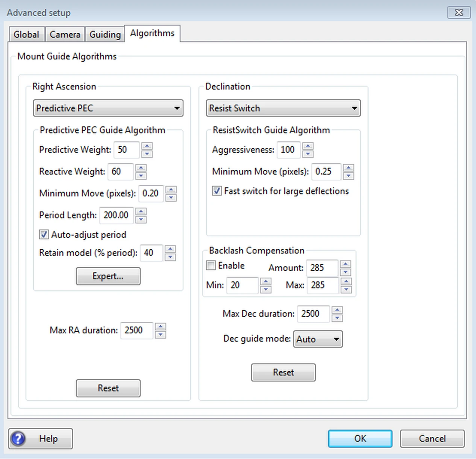Increase Max RA duration with up arrow
The image size is (476, 459).
pyautogui.click(x=161, y=326)
